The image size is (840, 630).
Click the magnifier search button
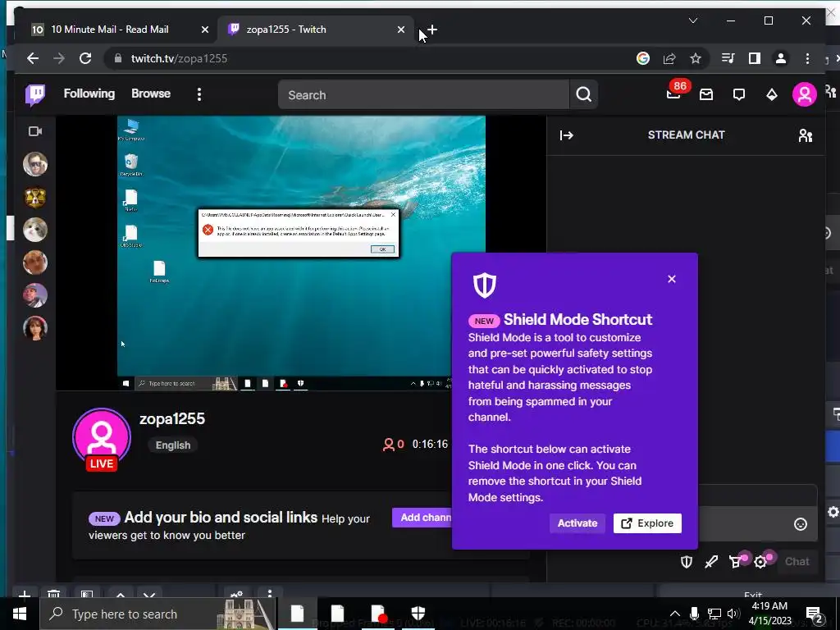pos(583,95)
